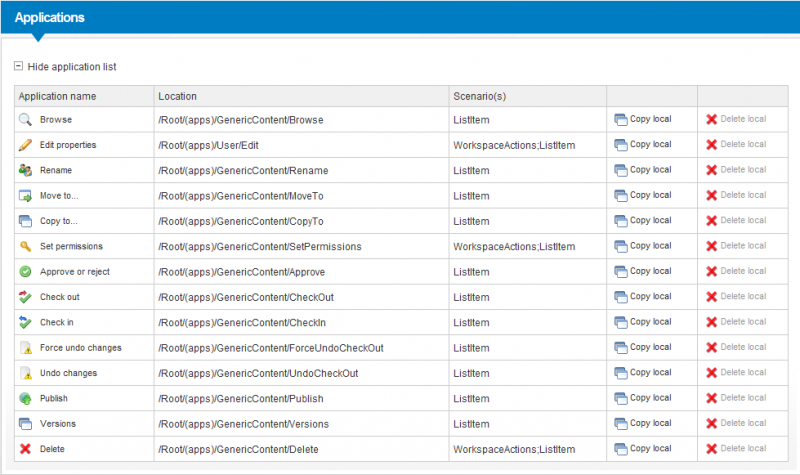
Task: Delete local for the Copy to... row
Action: (736, 220)
